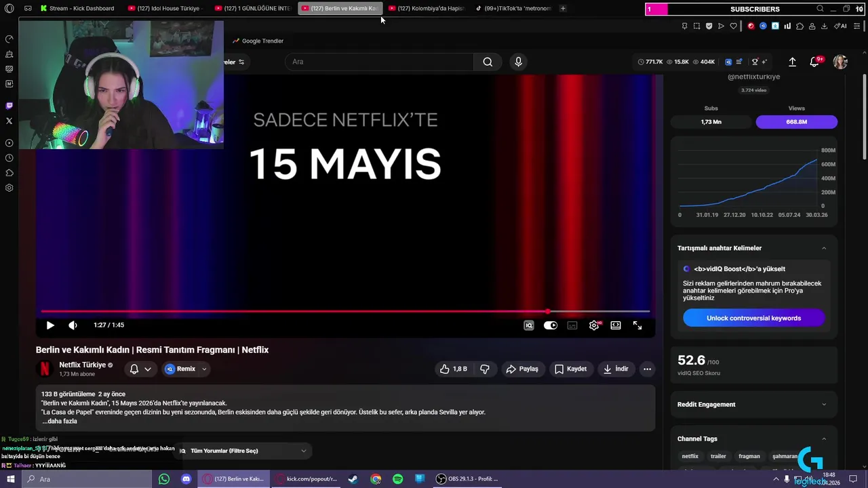Open Opera sidebar settings gear
The image size is (868, 488).
[x=9, y=188]
